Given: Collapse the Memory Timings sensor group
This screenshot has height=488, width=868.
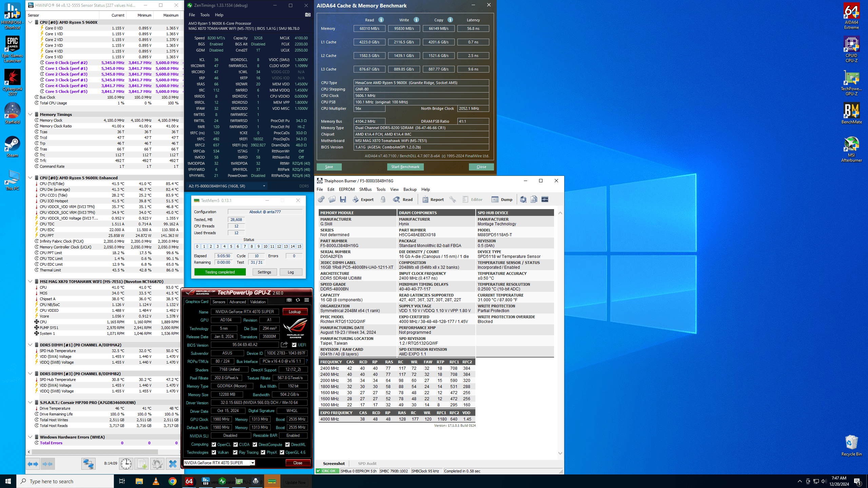Looking at the screenshot, I should click(30, 115).
